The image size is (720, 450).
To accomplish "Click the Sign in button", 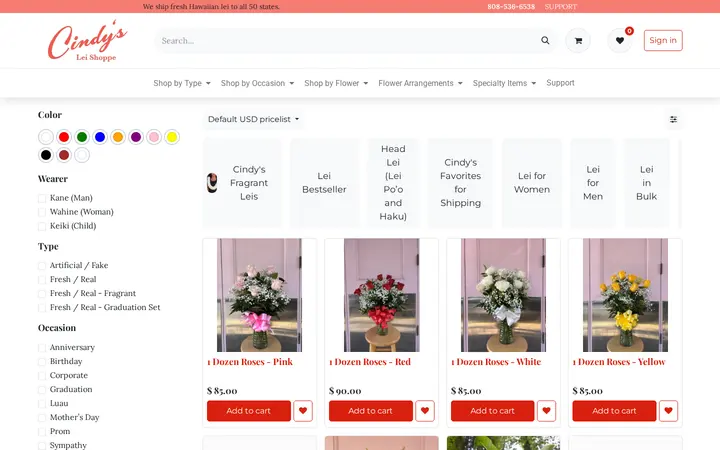I will click(663, 40).
